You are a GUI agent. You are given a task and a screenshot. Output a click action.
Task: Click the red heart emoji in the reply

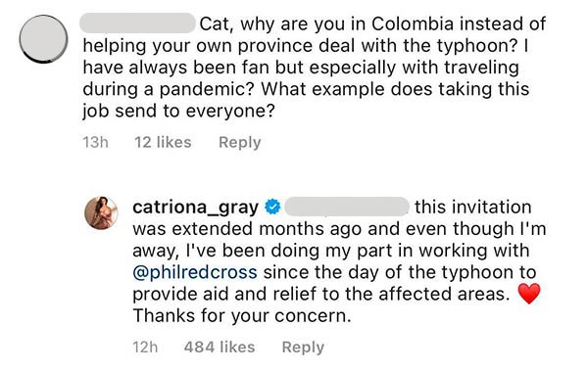pos(529,294)
